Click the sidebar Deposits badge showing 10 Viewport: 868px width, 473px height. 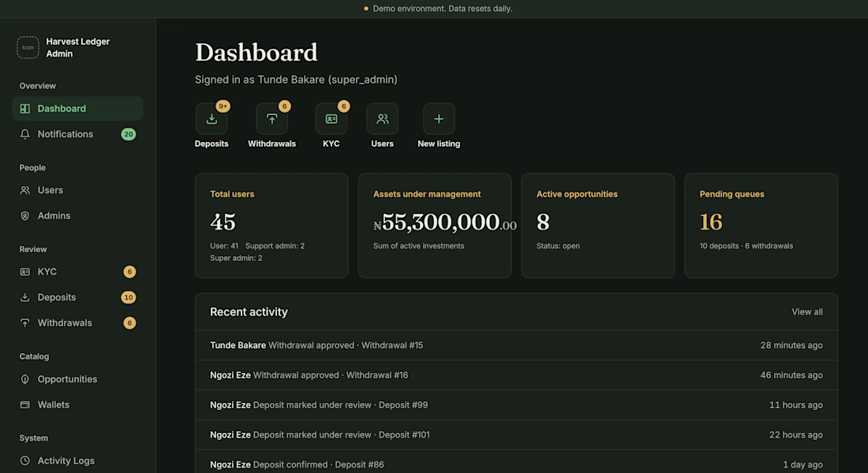[129, 298]
